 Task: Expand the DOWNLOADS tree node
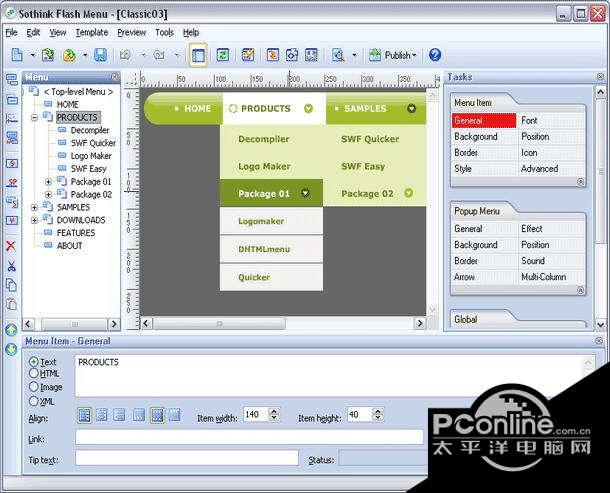[34, 220]
